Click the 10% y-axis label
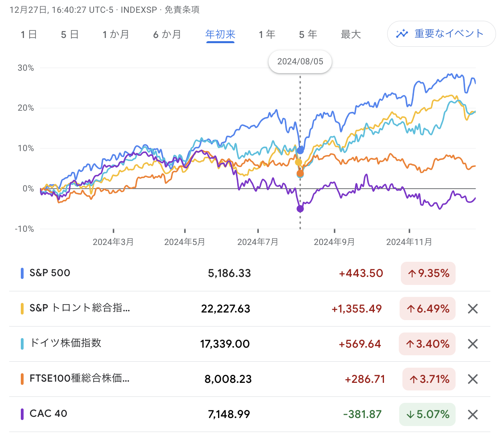The image size is (504, 438). click(26, 148)
